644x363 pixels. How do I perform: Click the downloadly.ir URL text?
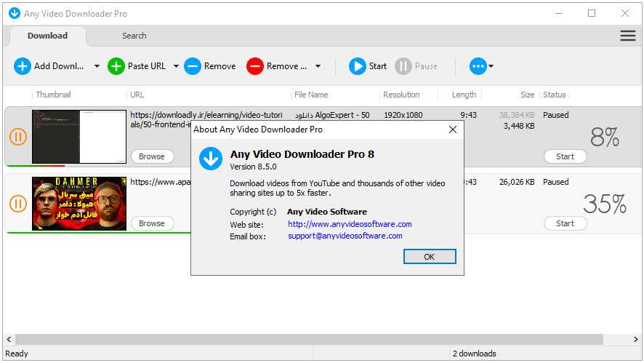click(206, 115)
